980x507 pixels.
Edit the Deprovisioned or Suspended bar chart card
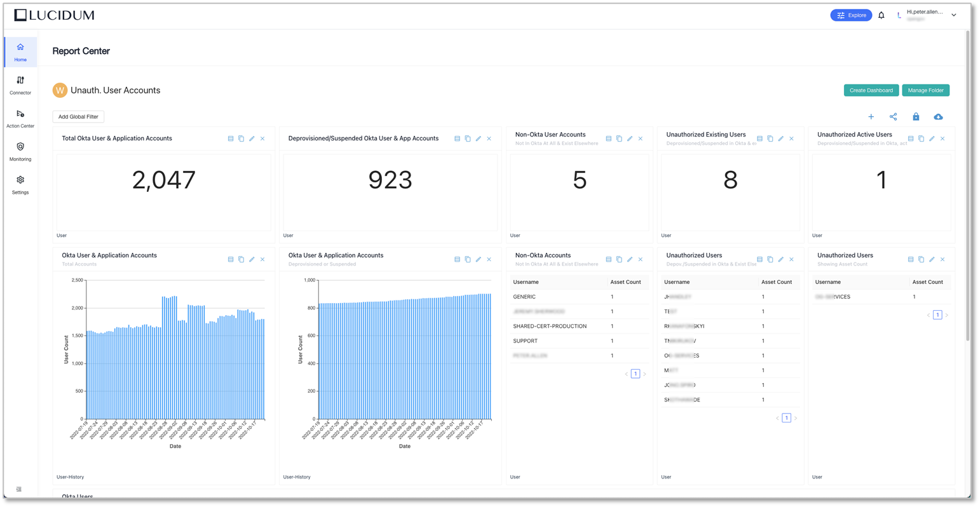pyautogui.click(x=479, y=259)
